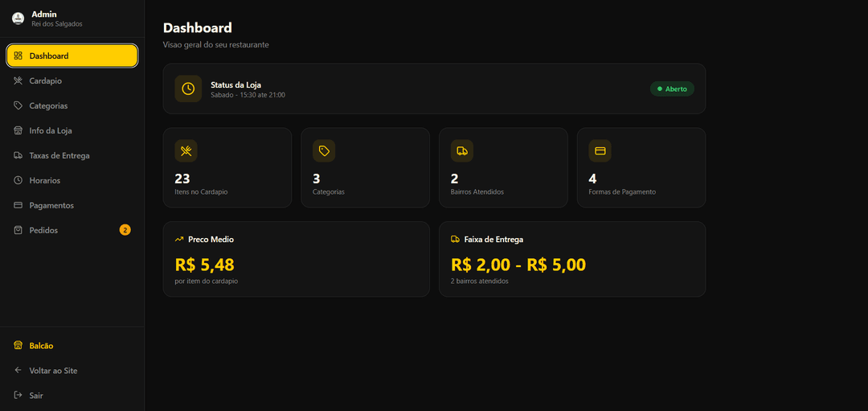Click the clock icon in Status da Loja

coord(188,88)
